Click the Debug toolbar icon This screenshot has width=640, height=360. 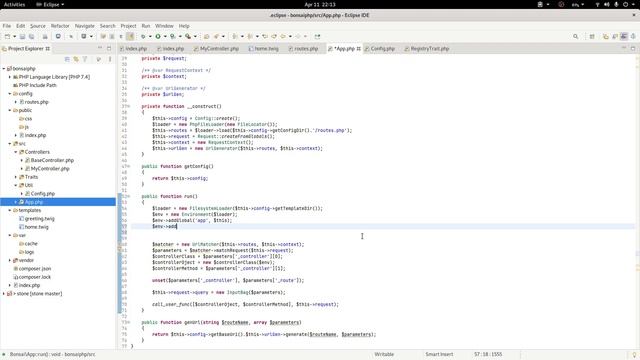(143, 36)
